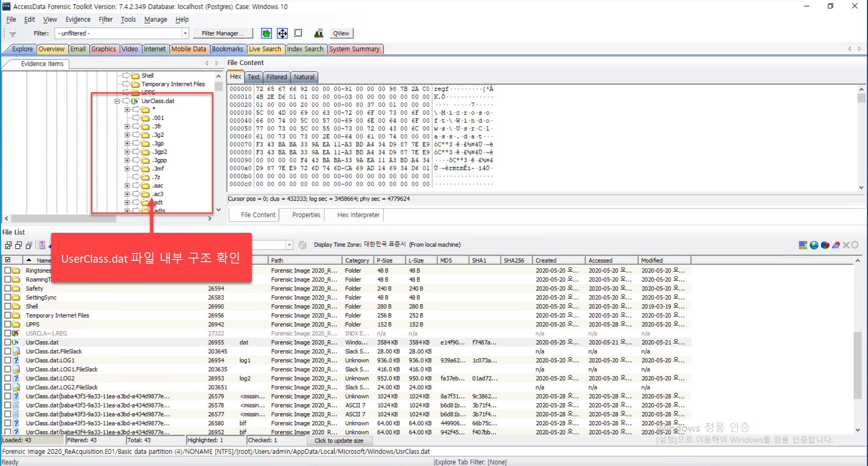The width and height of the screenshot is (868, 466).
Task: Sort the File List by Category column
Action: 357,260
